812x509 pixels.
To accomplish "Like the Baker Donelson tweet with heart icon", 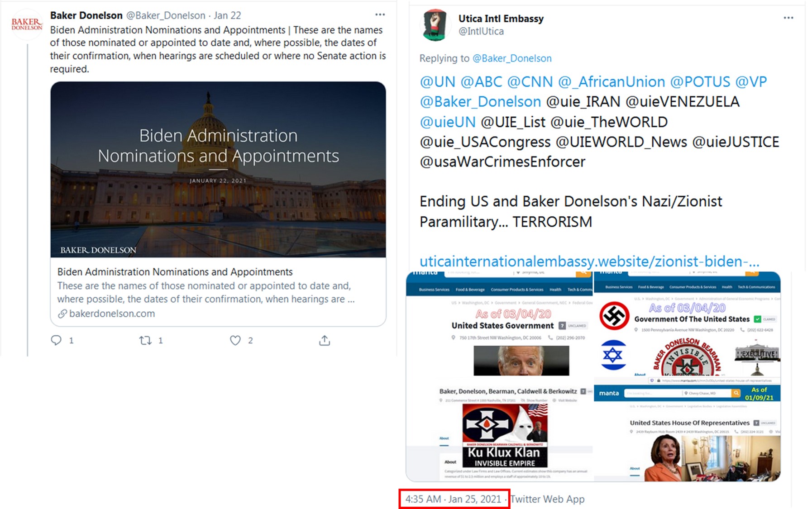I will (x=235, y=340).
